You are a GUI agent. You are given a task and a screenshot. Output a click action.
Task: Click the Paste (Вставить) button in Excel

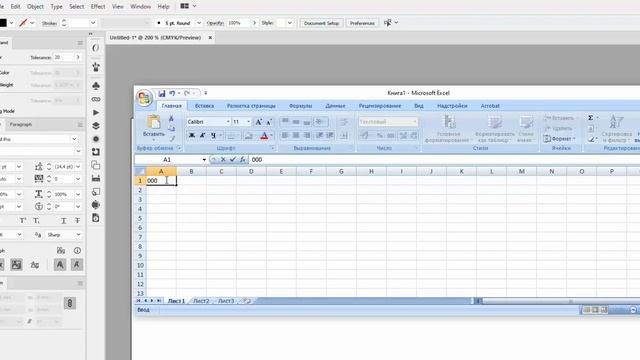point(154,127)
